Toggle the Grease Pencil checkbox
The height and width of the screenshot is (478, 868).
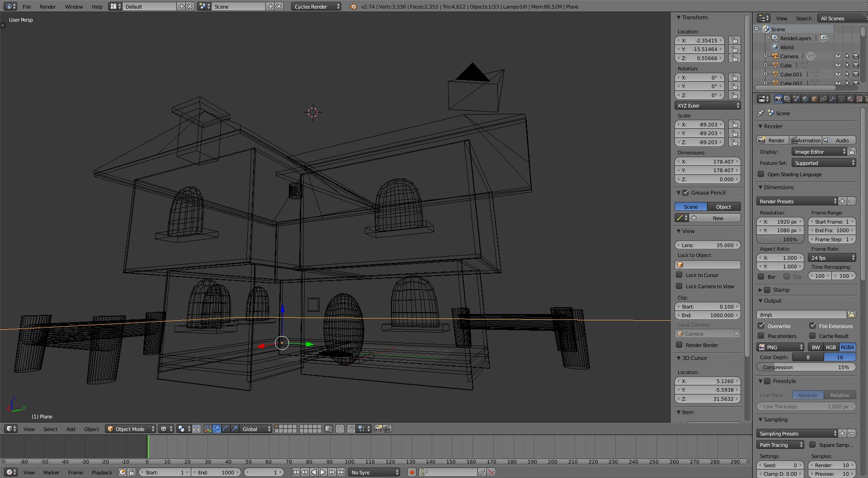pyautogui.click(x=686, y=192)
